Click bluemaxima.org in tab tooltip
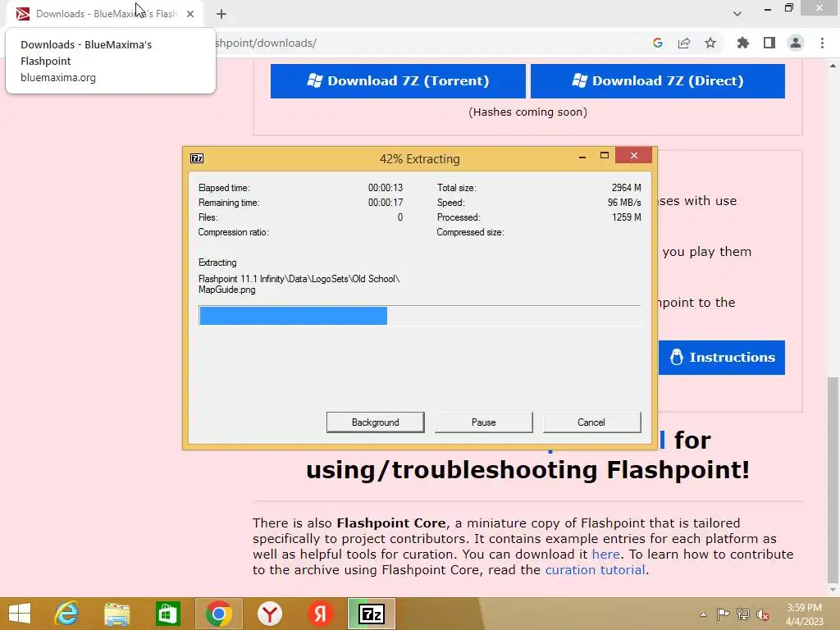The height and width of the screenshot is (630, 840). tap(58, 77)
